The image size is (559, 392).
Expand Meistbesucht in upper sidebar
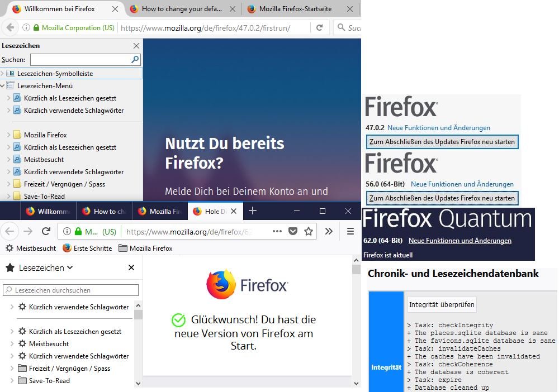[x=8, y=160]
